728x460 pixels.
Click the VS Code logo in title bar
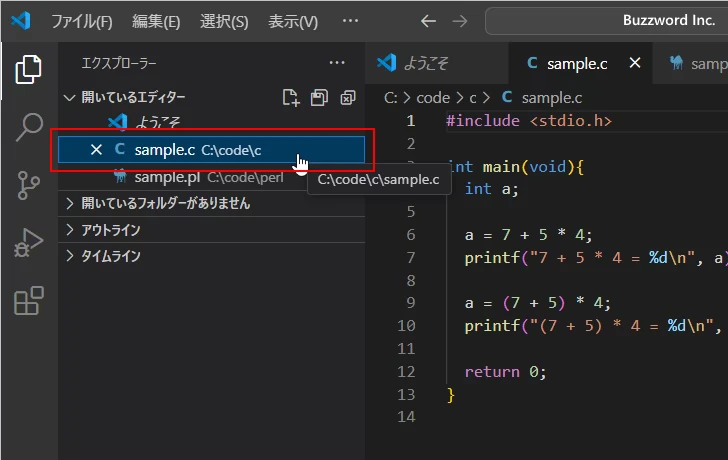click(21, 21)
